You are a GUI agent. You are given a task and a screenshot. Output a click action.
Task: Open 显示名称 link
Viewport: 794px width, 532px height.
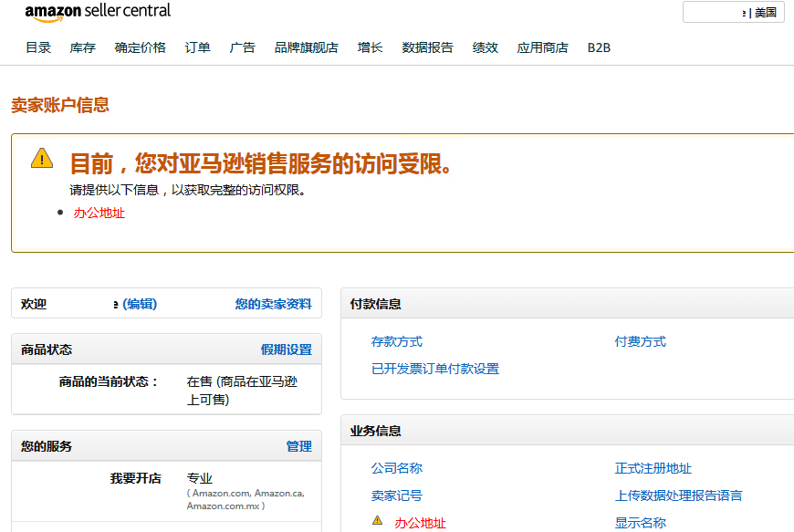(640, 523)
